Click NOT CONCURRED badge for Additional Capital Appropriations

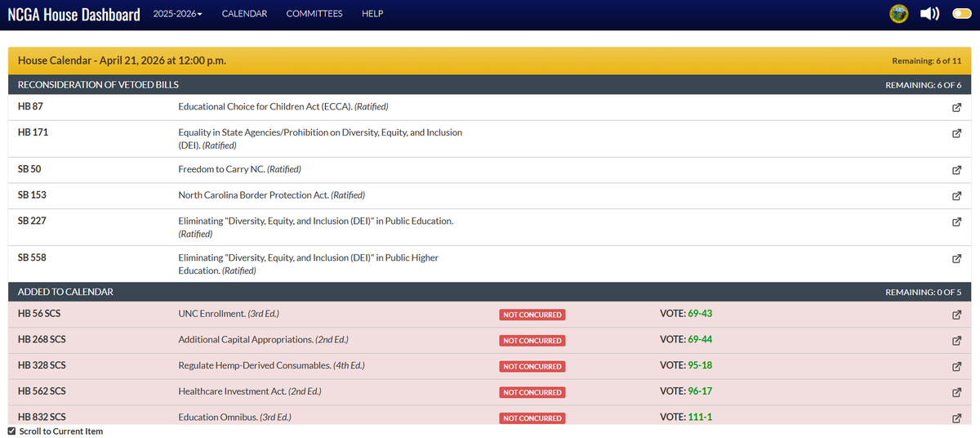click(x=532, y=341)
